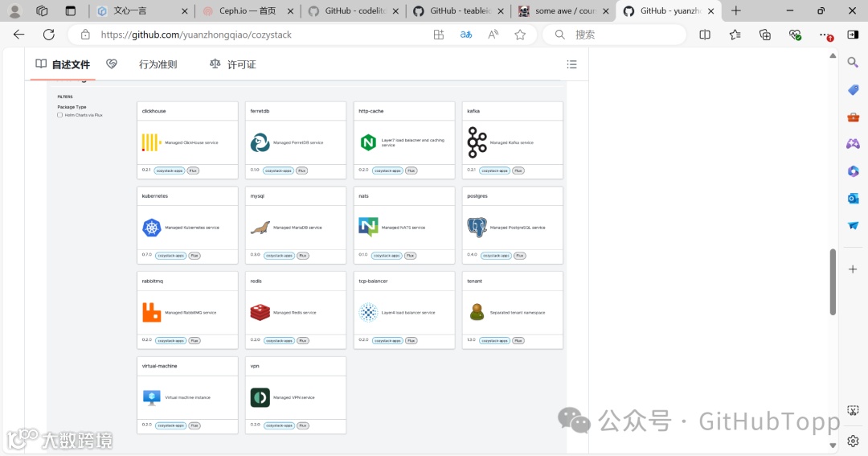The height and width of the screenshot is (456, 868).
Task: Click Managed RabbitMQ service description
Action: point(190,313)
